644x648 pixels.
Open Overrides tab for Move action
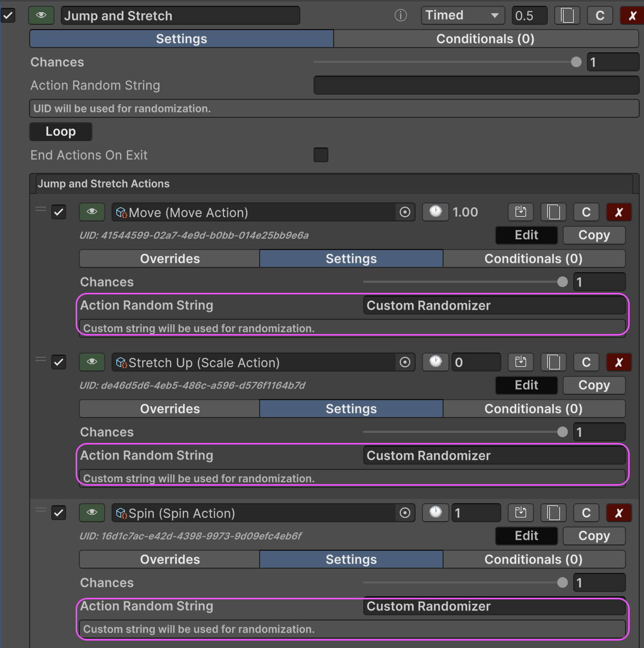coord(170,259)
